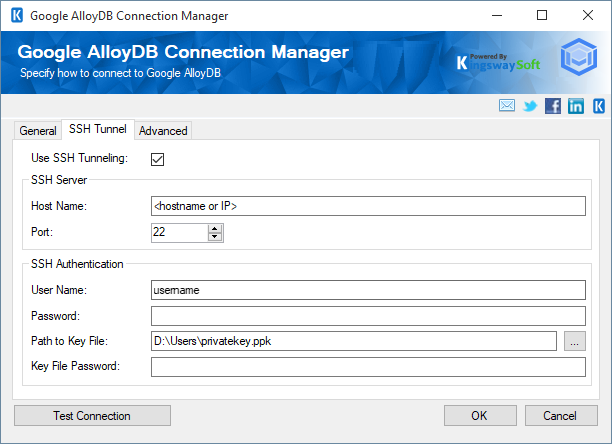The height and width of the screenshot is (444, 612).
Task: Focus the User Name field
Action: [x=368, y=290]
